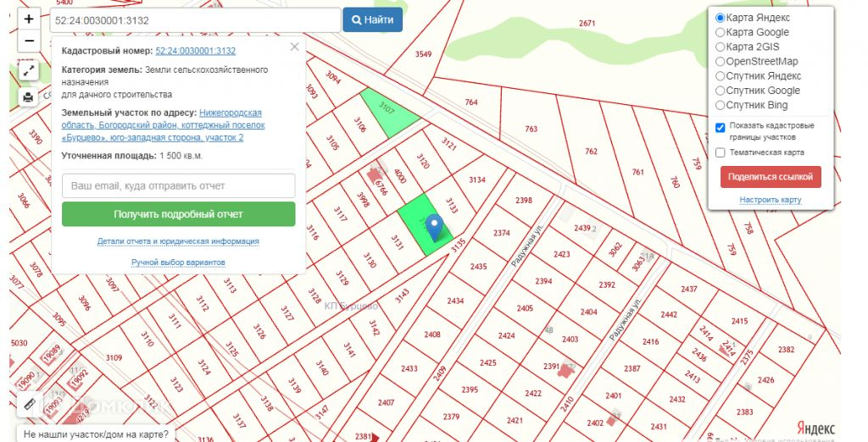The width and height of the screenshot is (868, 442).
Task: Close the parcel info popup
Action: click(x=294, y=47)
